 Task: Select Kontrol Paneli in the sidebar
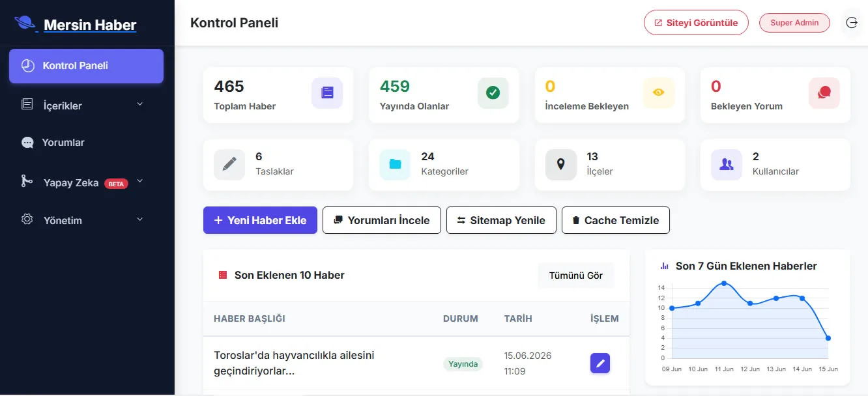(87, 66)
